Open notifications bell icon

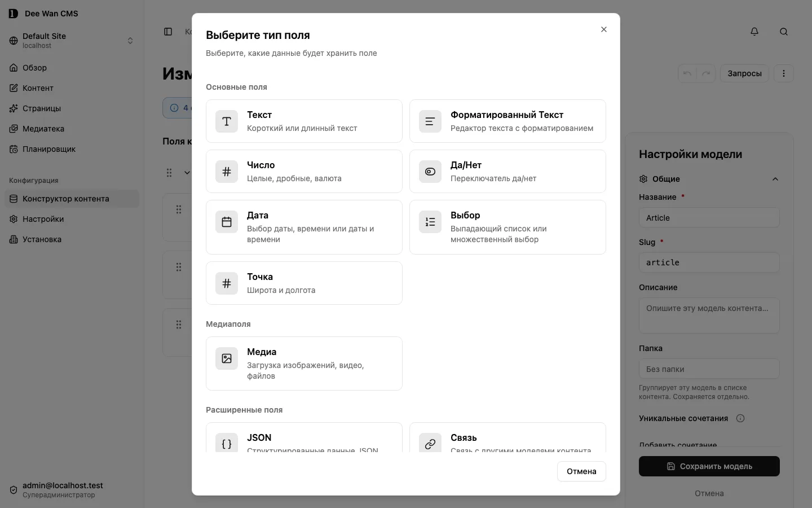(x=754, y=32)
